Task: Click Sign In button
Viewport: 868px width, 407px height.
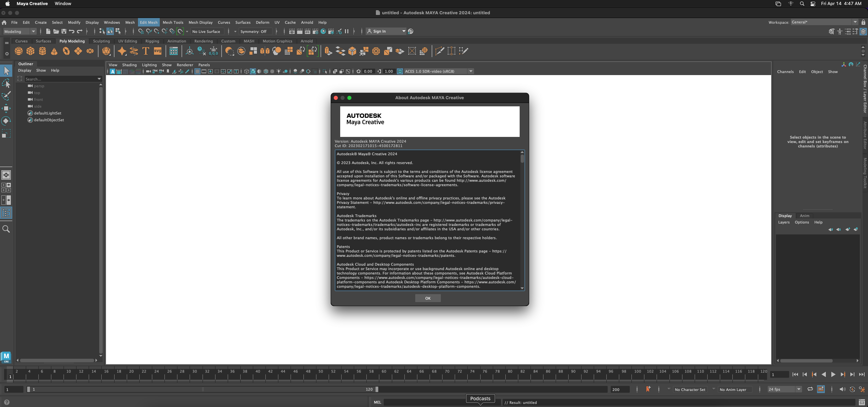Action: click(x=386, y=31)
